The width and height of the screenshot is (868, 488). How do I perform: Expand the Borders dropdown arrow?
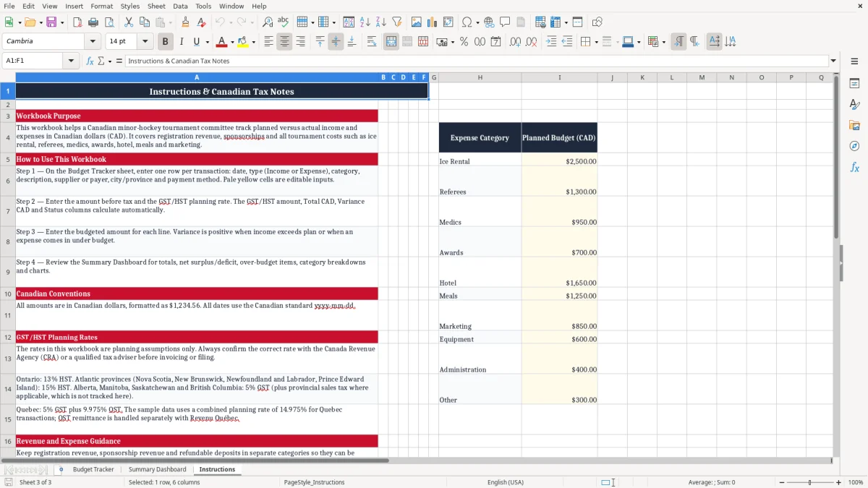596,42
